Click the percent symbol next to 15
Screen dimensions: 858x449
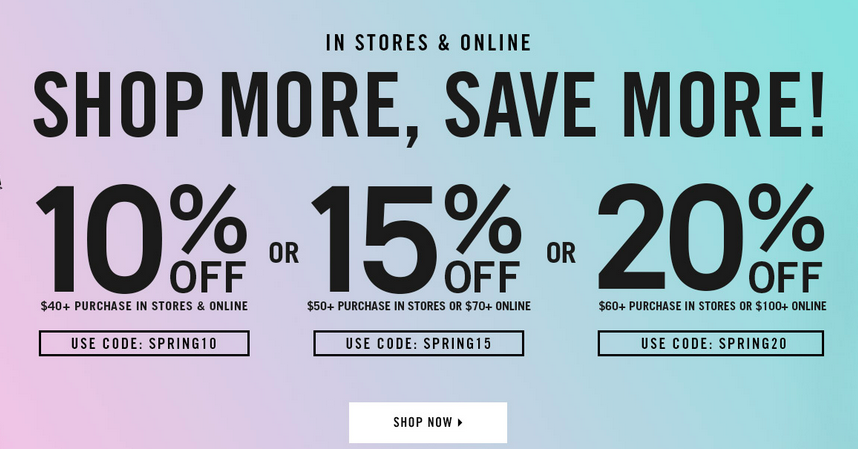click(x=483, y=216)
